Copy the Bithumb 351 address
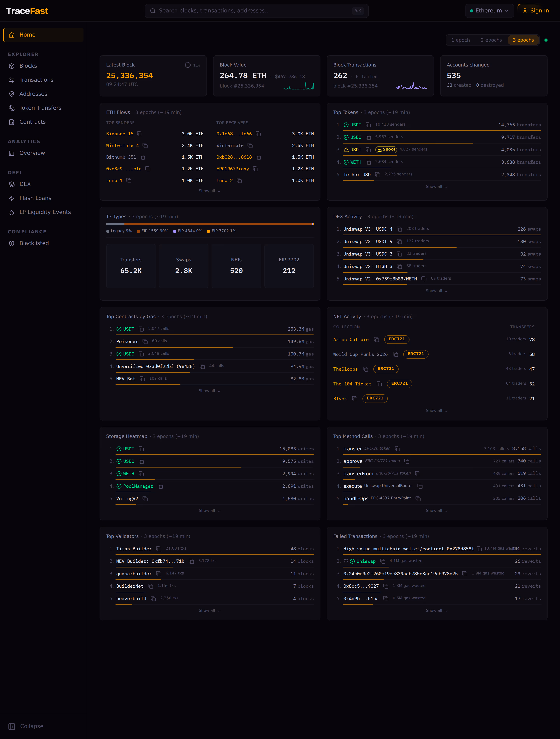The width and height of the screenshot is (560, 739). (142, 157)
